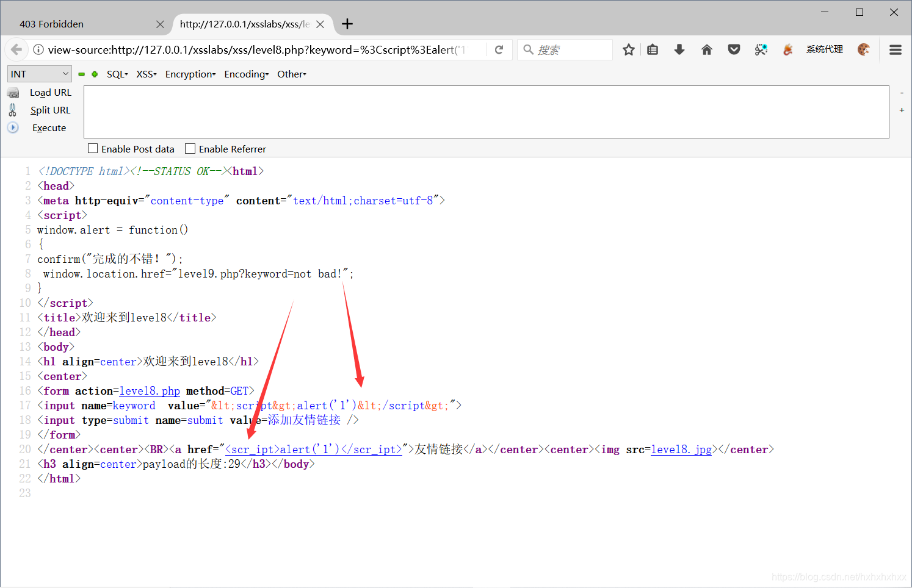
Task: Close the 403 Forbidden tab
Action: (x=160, y=24)
